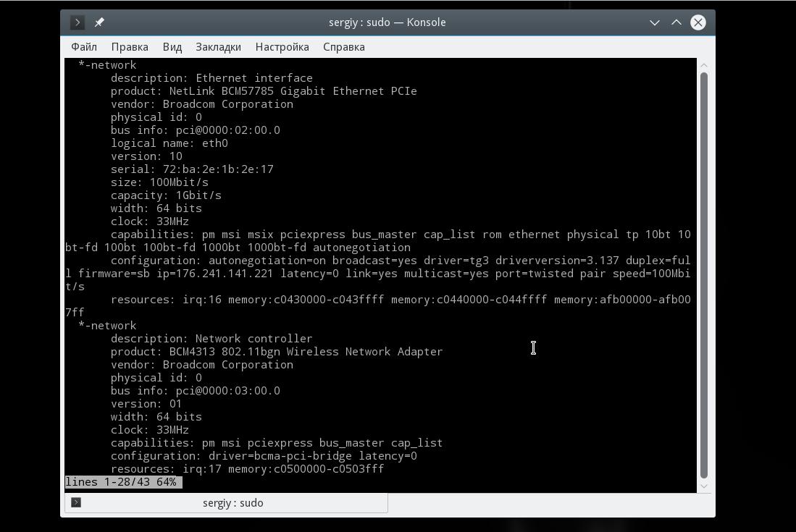796x532 pixels.
Task: Click 'configuration: driver=bcma-pci-bridge latency=0' line
Action: coord(264,456)
